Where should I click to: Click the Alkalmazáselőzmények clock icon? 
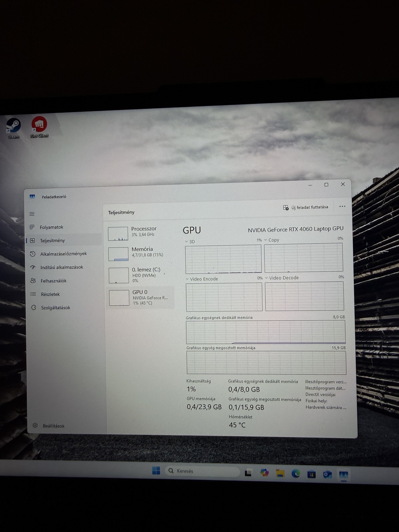[32, 254]
